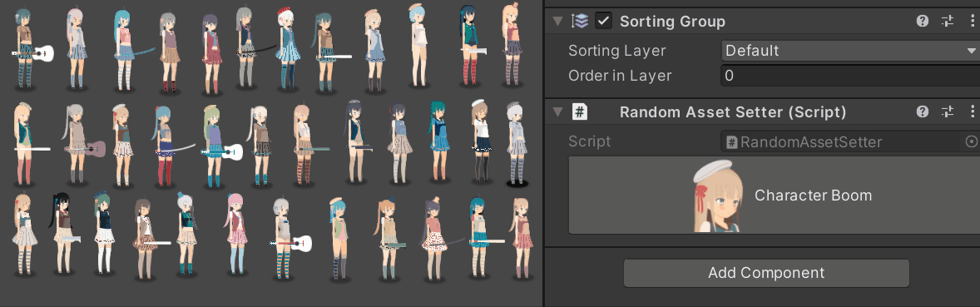Viewport: 980px width, 307px height.
Task: Click the Script field object picker circle
Action: [971, 142]
